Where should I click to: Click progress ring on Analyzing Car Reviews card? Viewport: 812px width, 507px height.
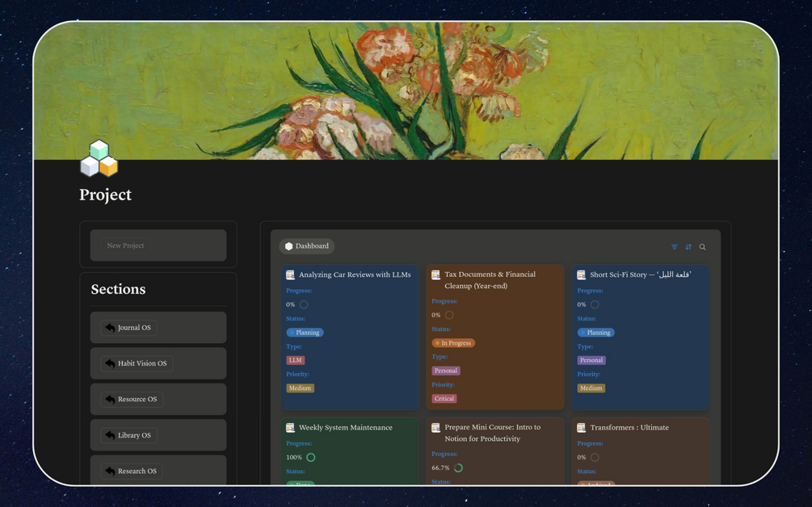(304, 304)
